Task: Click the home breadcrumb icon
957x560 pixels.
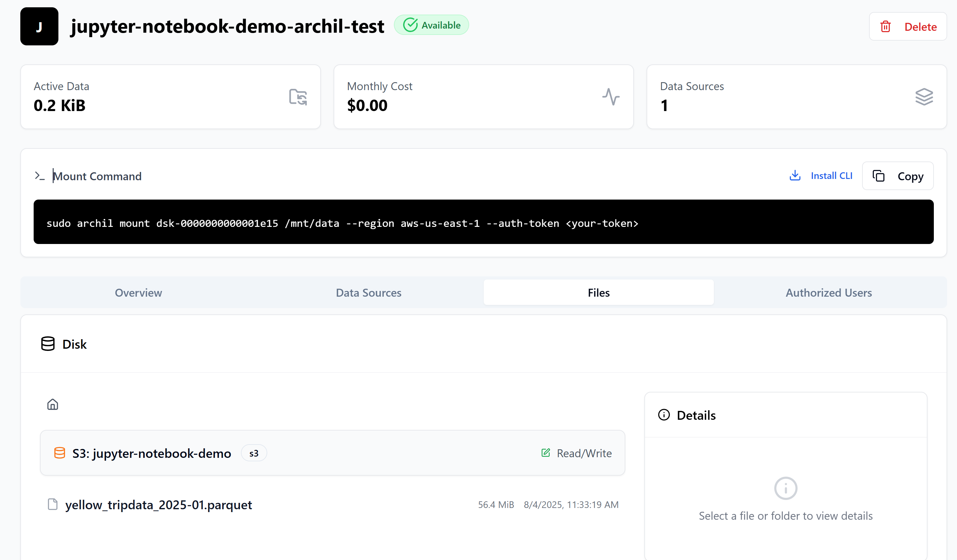Action: [52, 404]
